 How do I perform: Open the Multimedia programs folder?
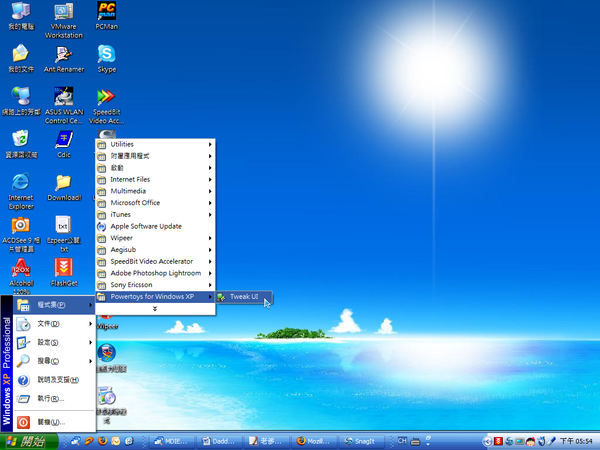[155, 191]
